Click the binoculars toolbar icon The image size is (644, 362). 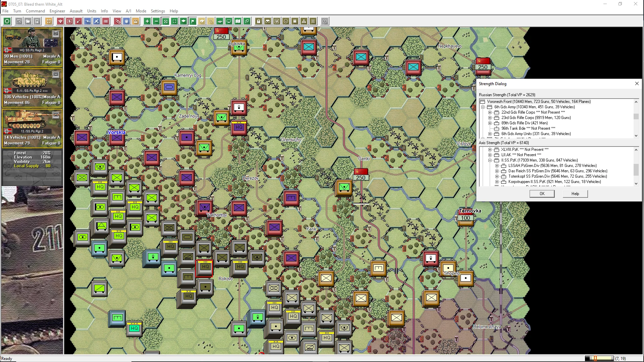(x=268, y=21)
